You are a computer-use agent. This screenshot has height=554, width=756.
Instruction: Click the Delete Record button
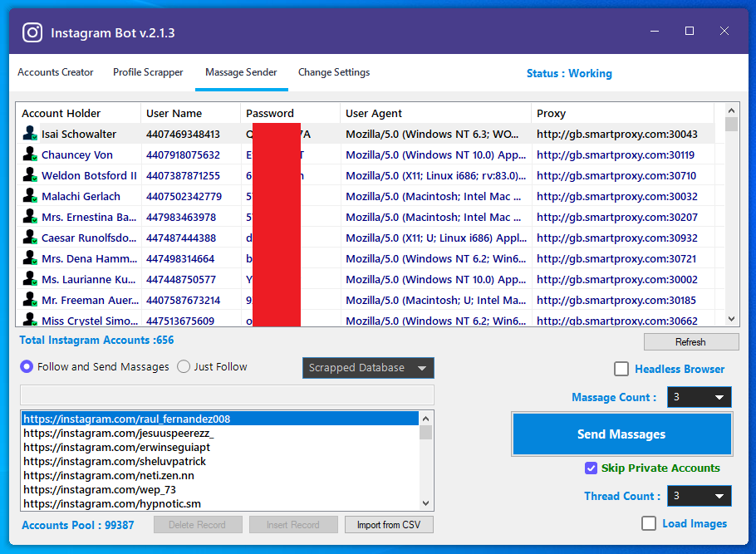[198, 525]
